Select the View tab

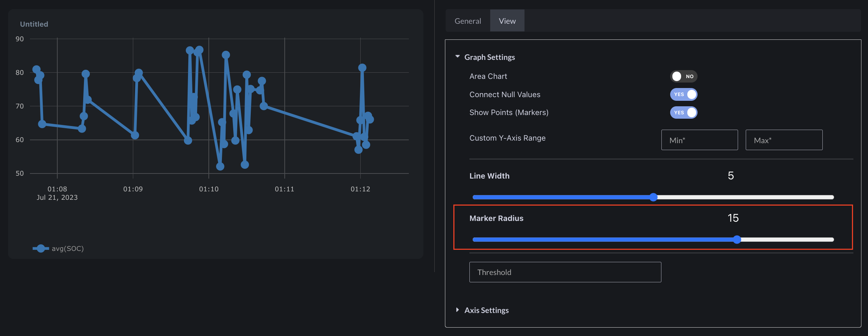click(507, 21)
